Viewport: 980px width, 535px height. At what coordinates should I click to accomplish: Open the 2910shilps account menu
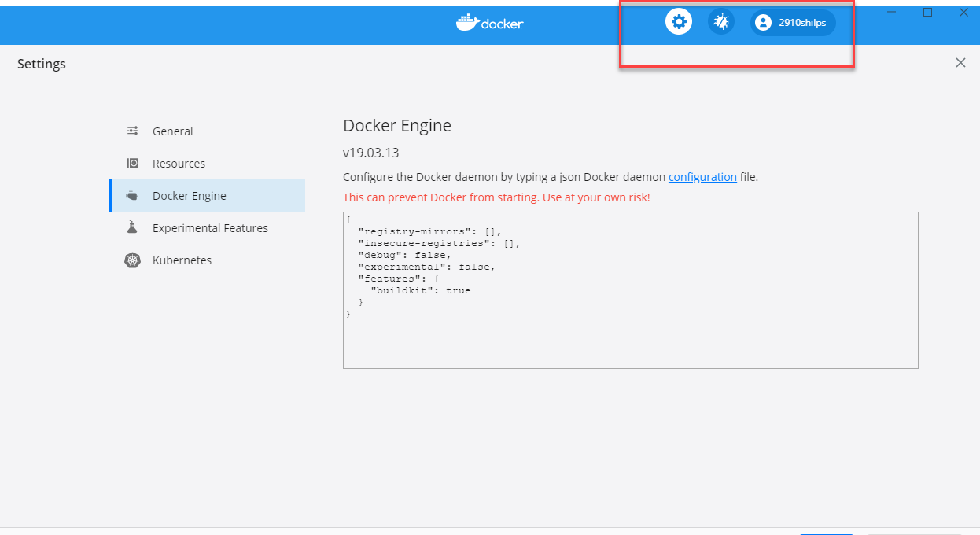coord(793,23)
